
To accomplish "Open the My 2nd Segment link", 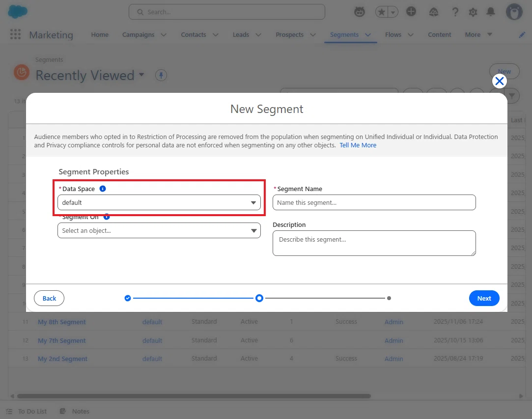I will click(x=62, y=359).
